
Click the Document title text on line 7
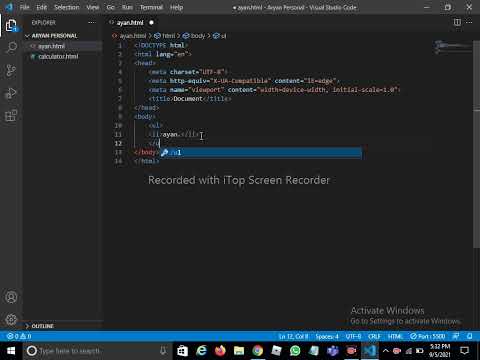click(188, 99)
